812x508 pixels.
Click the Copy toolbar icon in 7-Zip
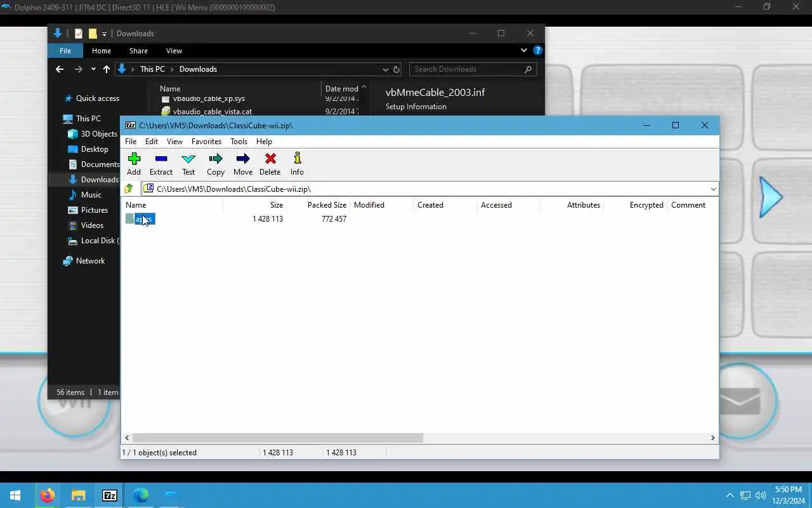[x=216, y=164]
